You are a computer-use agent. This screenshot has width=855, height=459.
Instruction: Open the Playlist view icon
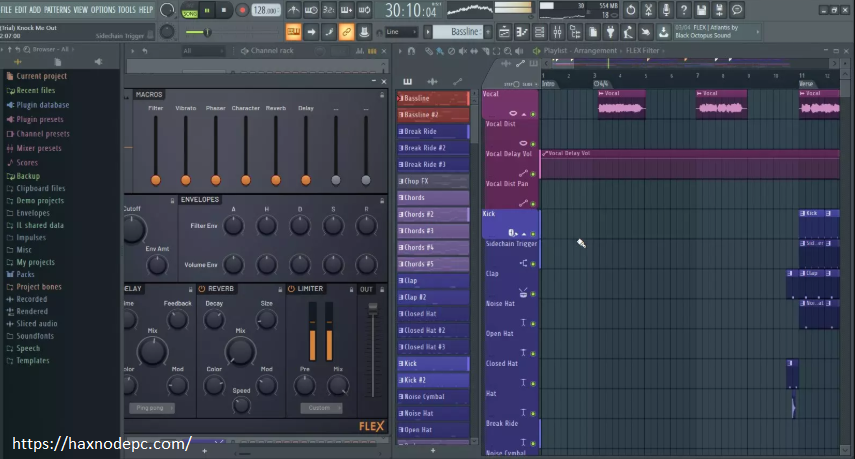[504, 32]
